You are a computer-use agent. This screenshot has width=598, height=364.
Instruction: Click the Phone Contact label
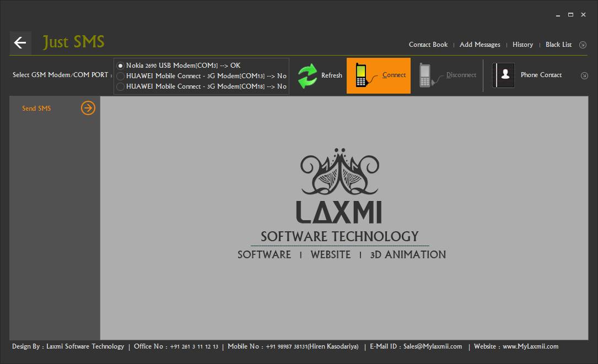point(541,75)
